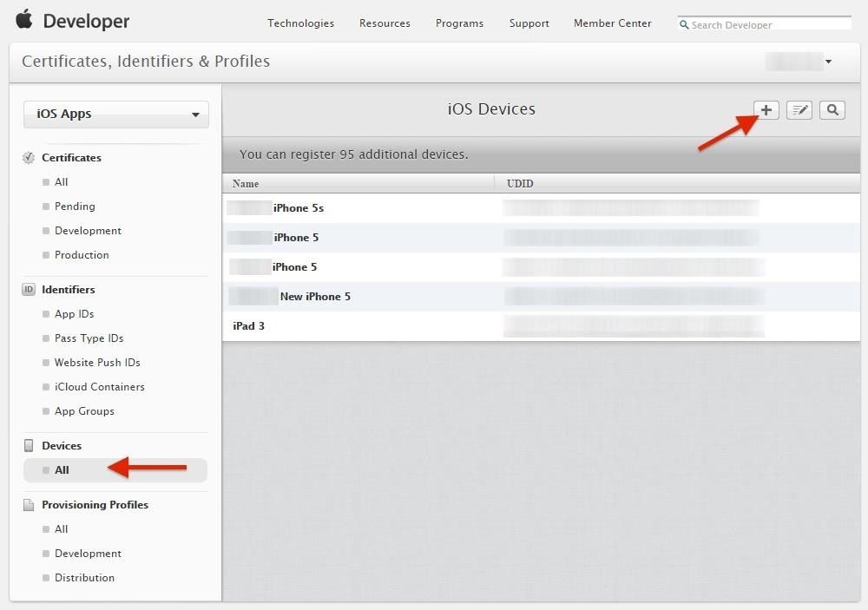868x610 pixels.
Task: Open the Member Center menu
Action: (x=612, y=23)
